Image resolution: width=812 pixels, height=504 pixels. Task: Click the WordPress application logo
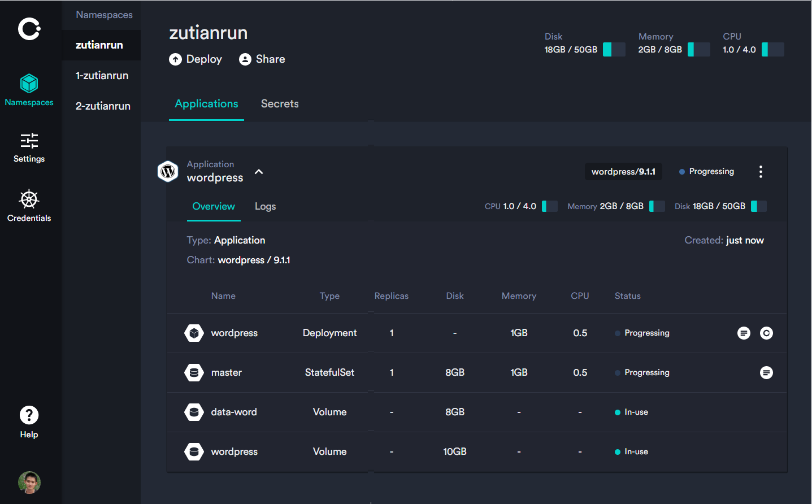[168, 171]
